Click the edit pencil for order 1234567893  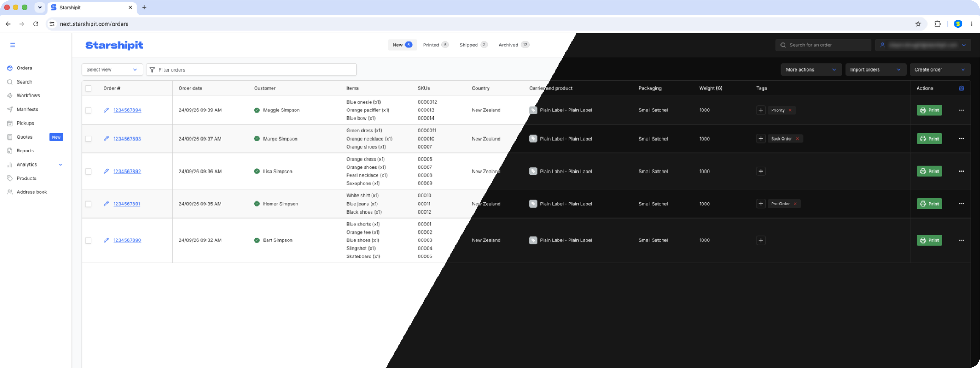point(106,139)
